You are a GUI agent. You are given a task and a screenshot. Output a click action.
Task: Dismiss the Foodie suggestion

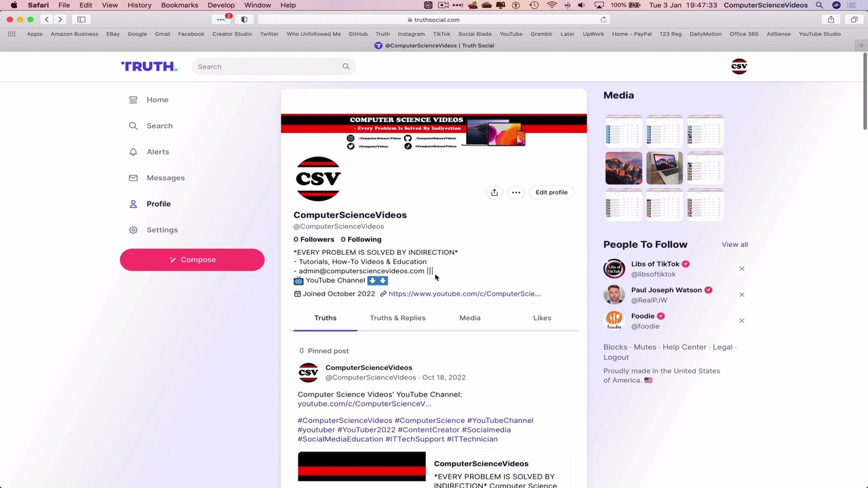tap(742, 321)
